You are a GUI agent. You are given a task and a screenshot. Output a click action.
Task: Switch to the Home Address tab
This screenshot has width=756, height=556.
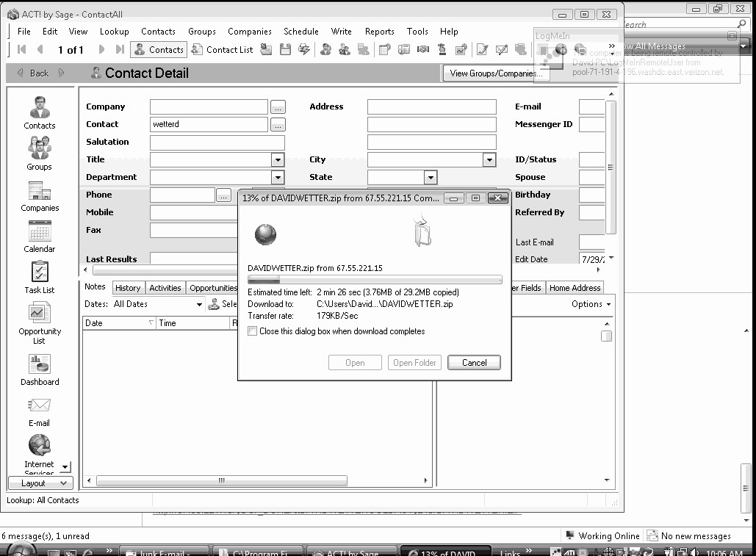tap(575, 288)
